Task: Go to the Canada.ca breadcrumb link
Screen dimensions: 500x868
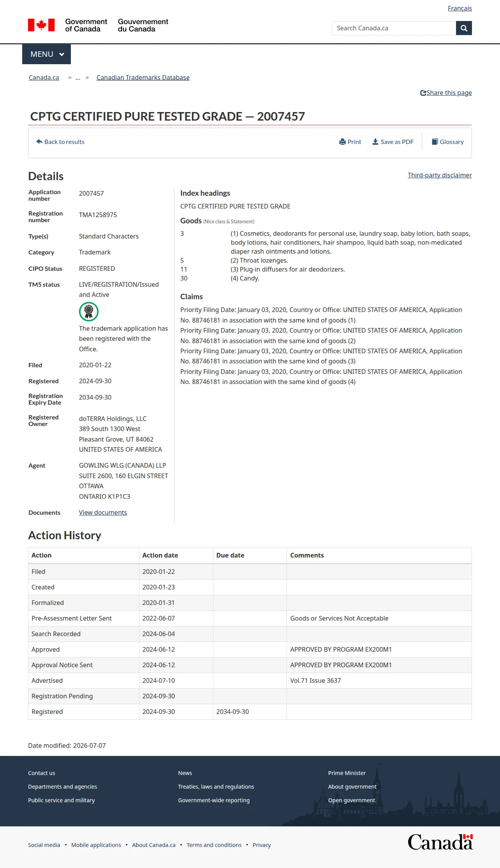Action: tap(44, 77)
